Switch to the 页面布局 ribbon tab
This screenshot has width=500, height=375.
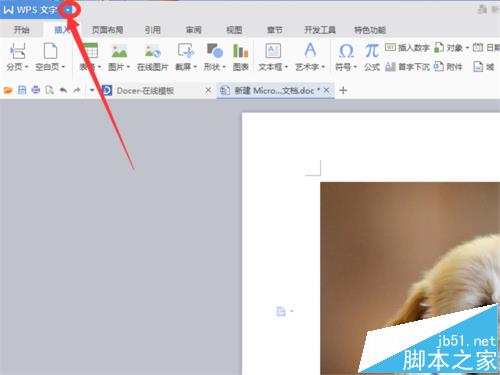click(107, 30)
